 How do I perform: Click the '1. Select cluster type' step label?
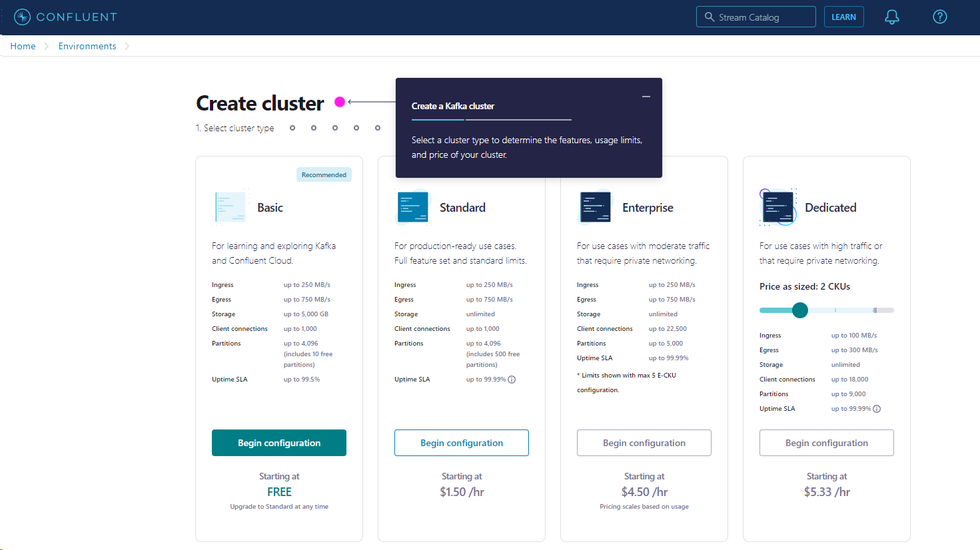point(235,128)
